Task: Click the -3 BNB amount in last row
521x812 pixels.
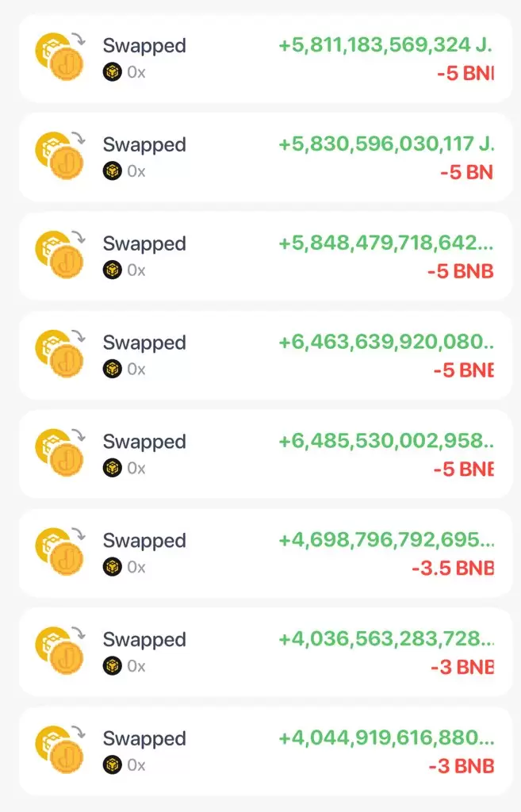Action: pyautogui.click(x=462, y=766)
